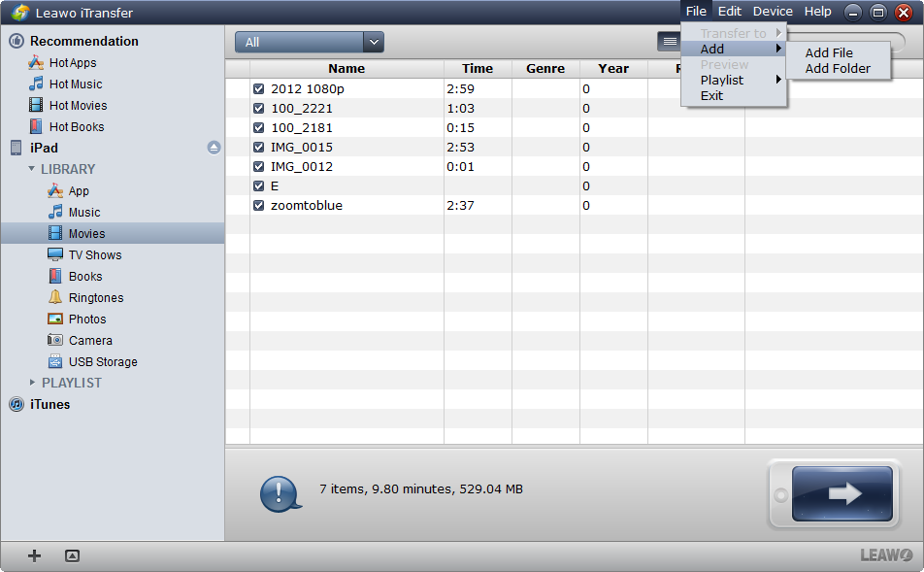Uncheck the IMG_0015 movie

pyautogui.click(x=259, y=148)
